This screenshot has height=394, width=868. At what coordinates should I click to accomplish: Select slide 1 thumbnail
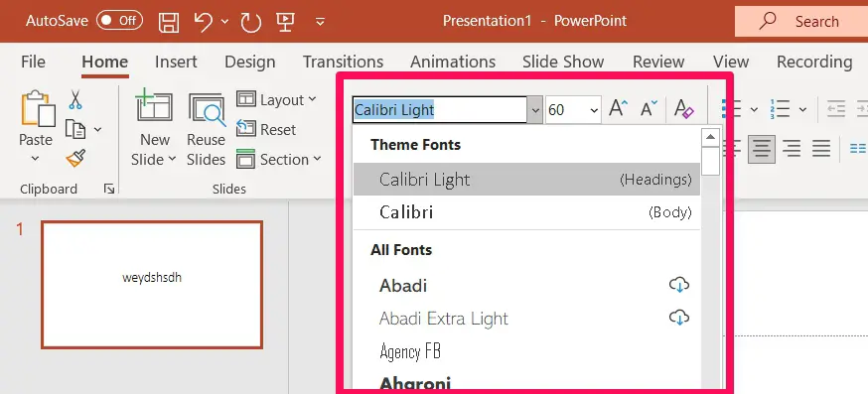coord(152,285)
